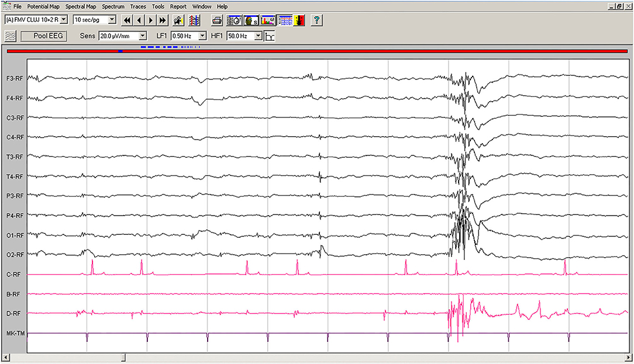The height and width of the screenshot is (364, 634).
Task: Select the MK-TM marker channel label
Action: [x=15, y=334]
